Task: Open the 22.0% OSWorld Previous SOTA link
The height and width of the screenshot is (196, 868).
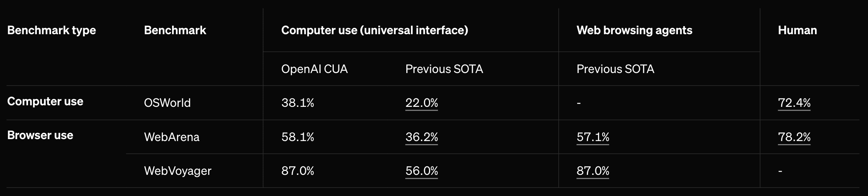Action: click(x=421, y=103)
